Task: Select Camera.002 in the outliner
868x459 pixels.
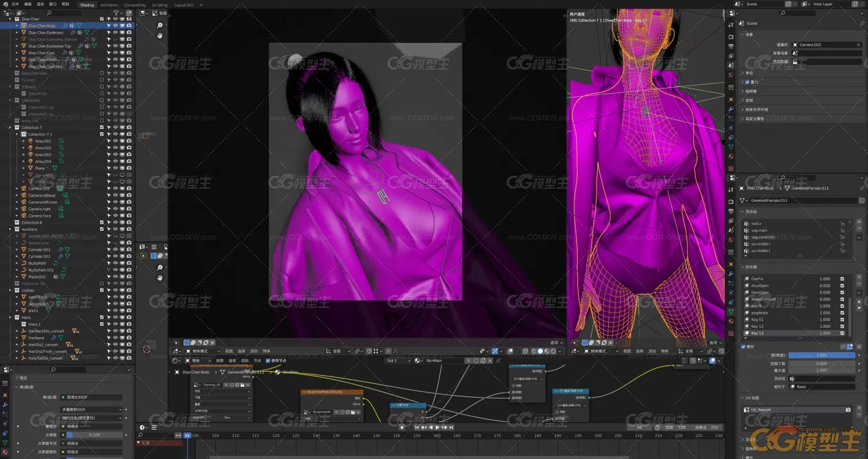Action: [39, 188]
